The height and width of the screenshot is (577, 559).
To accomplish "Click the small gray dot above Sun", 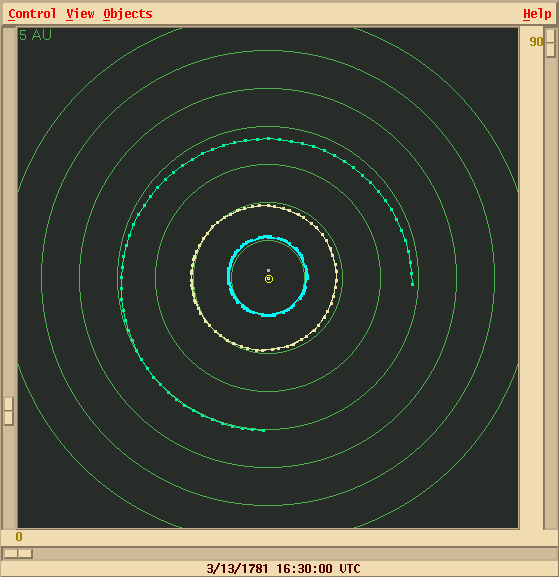I will [268, 270].
